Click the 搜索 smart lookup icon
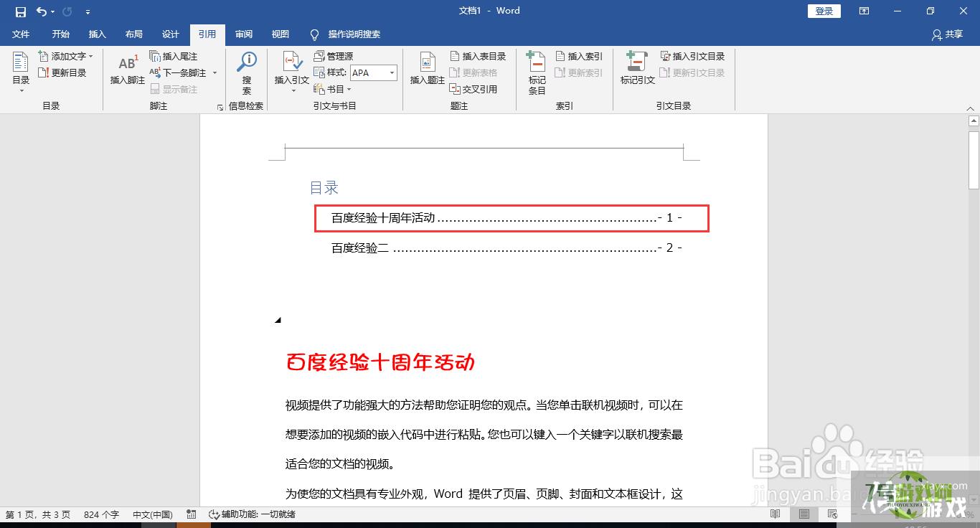The height and width of the screenshot is (528, 980). point(247,72)
